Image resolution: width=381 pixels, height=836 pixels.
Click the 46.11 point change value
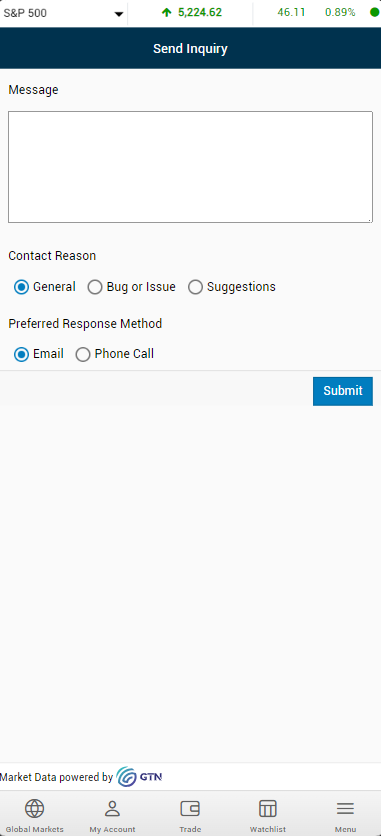click(x=291, y=12)
